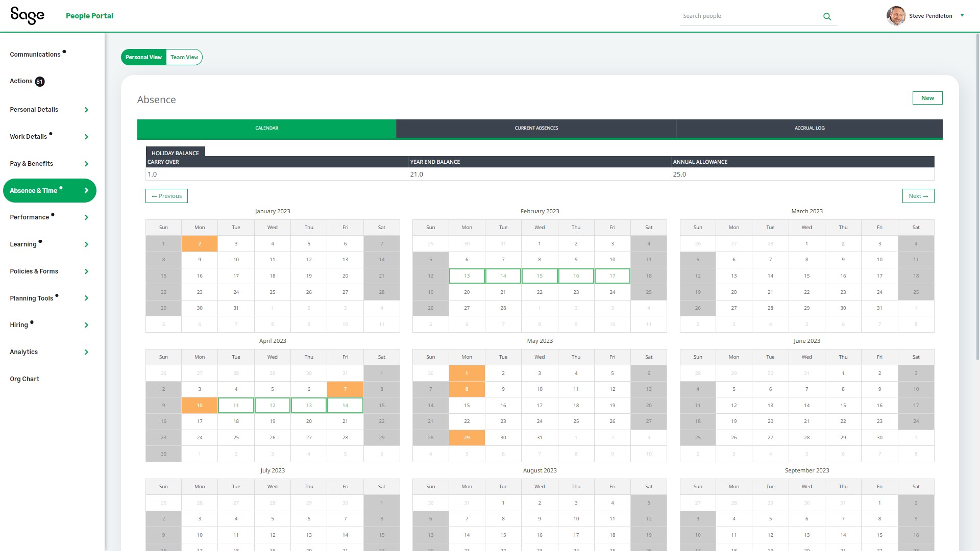Select highlighted January 2 absence day
Image resolution: width=980 pixels, height=551 pixels.
200,244
